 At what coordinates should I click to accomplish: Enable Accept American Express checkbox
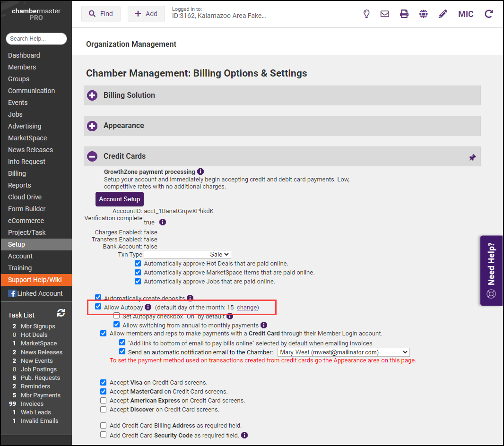pyautogui.click(x=104, y=400)
